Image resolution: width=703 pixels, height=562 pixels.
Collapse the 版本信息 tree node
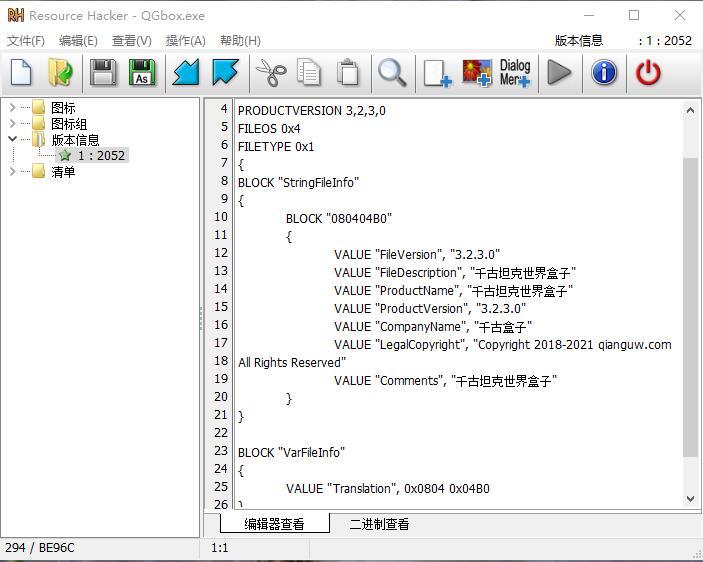[13, 139]
